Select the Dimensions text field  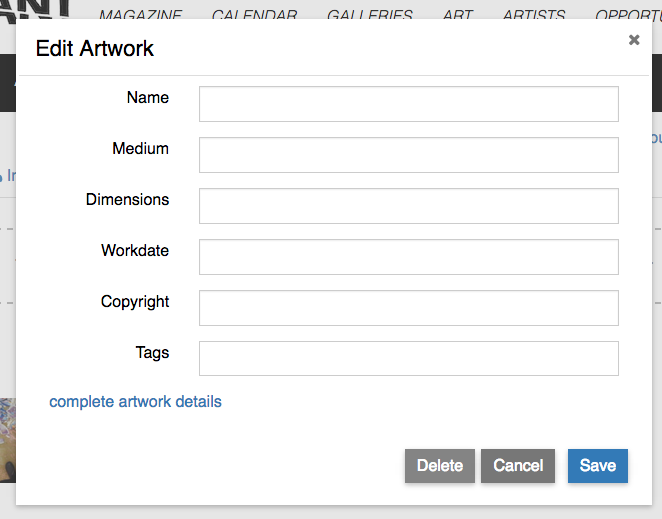pos(408,206)
